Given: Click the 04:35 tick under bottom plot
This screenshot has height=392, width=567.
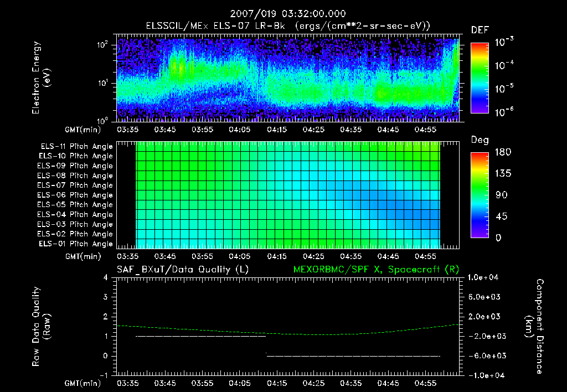Looking at the screenshot, I should click(350, 383).
